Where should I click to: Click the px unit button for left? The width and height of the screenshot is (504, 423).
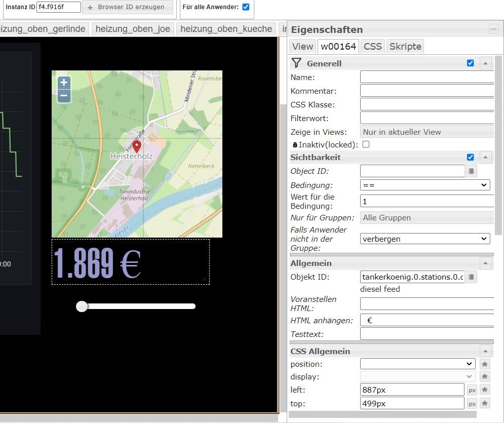click(472, 390)
